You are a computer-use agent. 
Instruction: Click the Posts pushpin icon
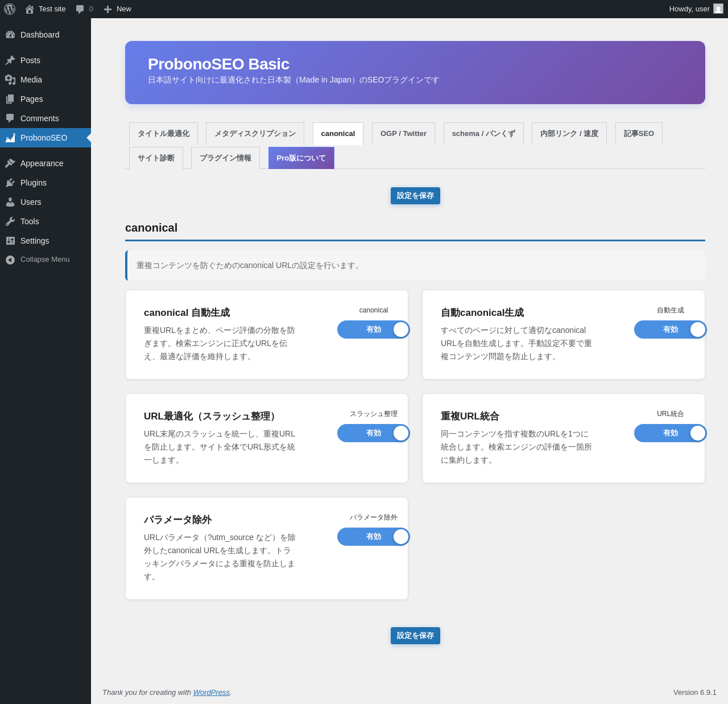pyautogui.click(x=10, y=60)
